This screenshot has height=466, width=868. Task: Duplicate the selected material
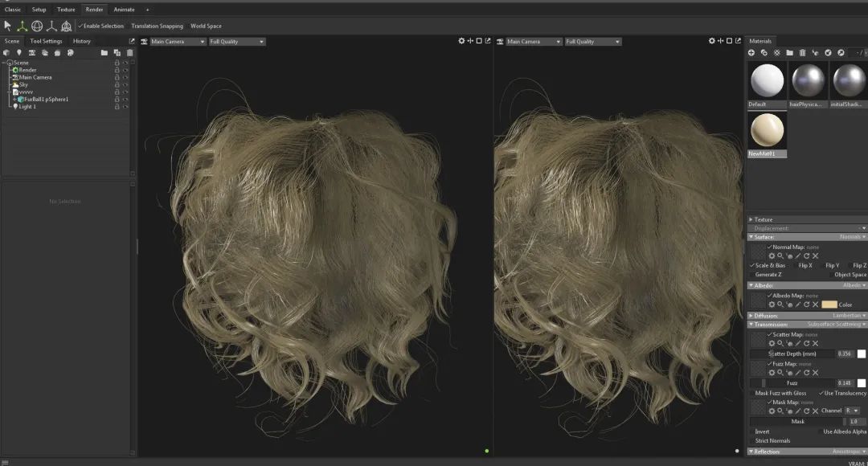point(764,52)
